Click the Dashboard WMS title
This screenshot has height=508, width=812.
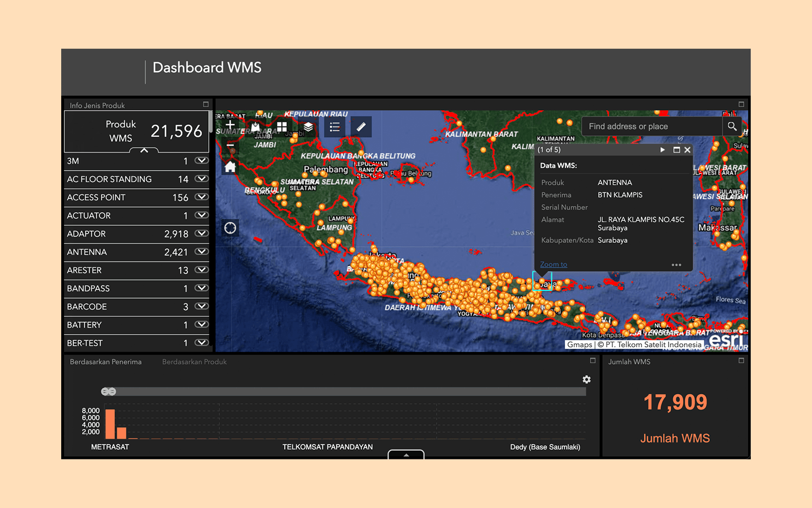click(207, 67)
